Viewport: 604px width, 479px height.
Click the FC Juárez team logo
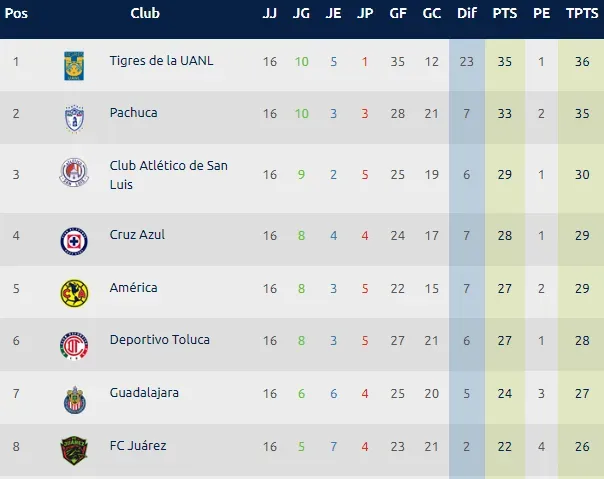[x=74, y=450]
